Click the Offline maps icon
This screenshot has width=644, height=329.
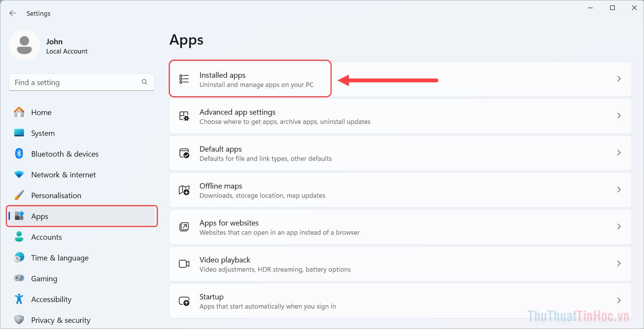click(x=184, y=190)
